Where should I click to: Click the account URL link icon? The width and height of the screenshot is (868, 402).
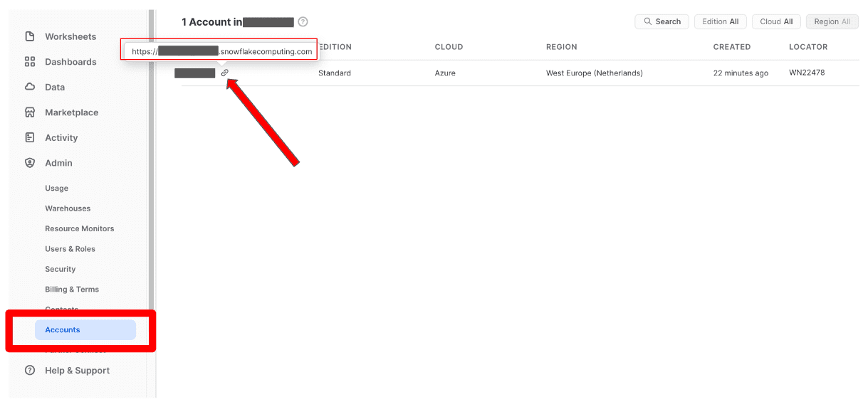(x=225, y=73)
